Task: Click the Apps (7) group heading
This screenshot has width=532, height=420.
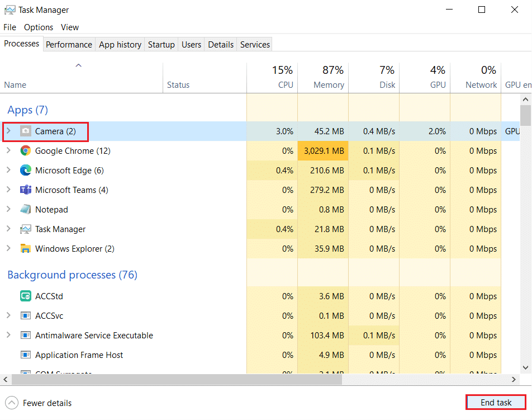Action: point(28,110)
